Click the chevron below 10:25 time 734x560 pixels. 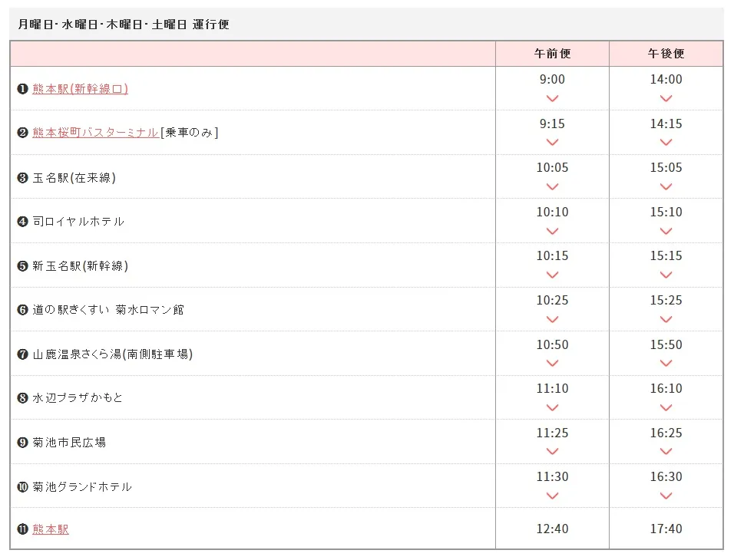pos(552,319)
